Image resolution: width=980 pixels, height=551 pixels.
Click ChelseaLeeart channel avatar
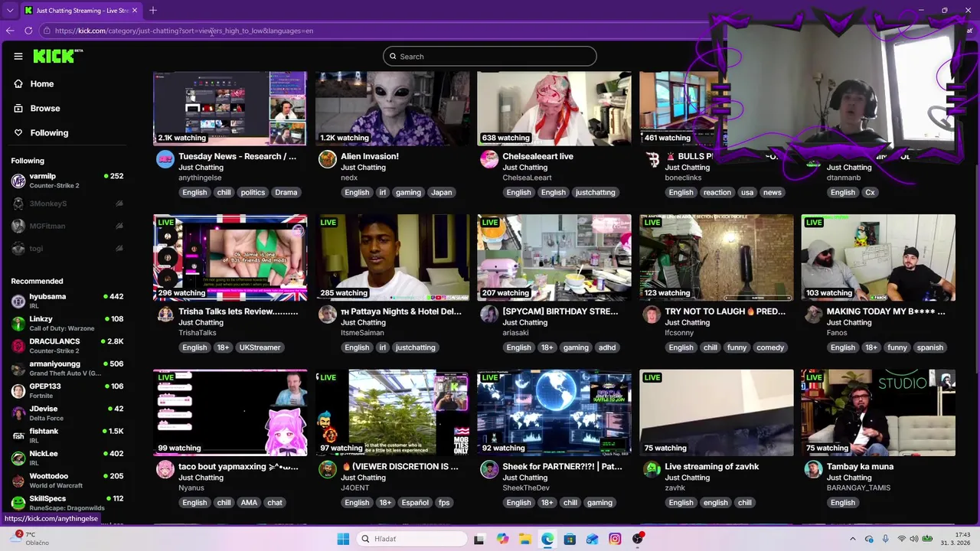tap(489, 159)
